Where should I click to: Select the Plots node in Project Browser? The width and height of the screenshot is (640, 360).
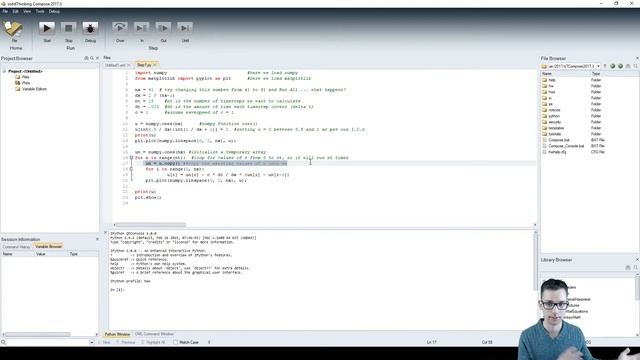coord(26,83)
